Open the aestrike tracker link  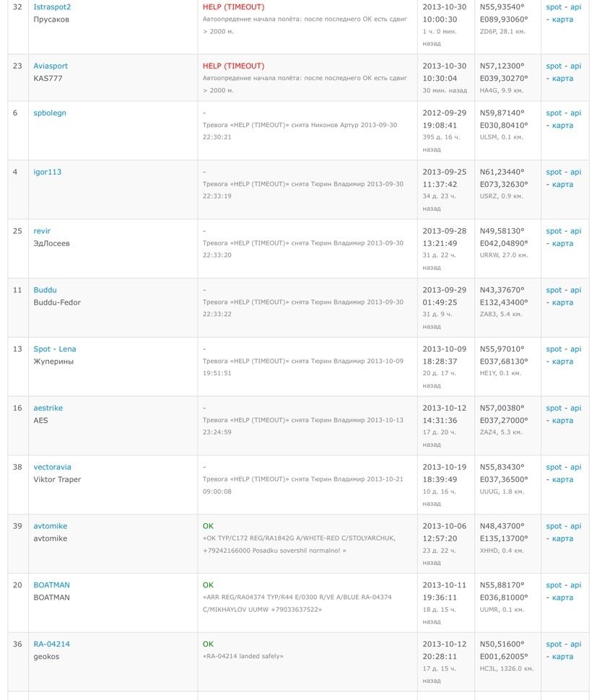(48, 408)
